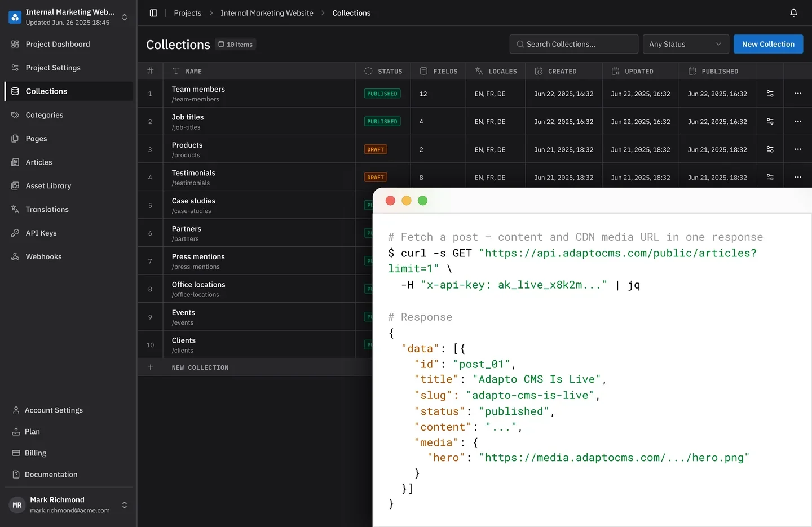This screenshot has width=812, height=527.
Task: Open Webhooks from the sidebar
Action: coord(43,256)
